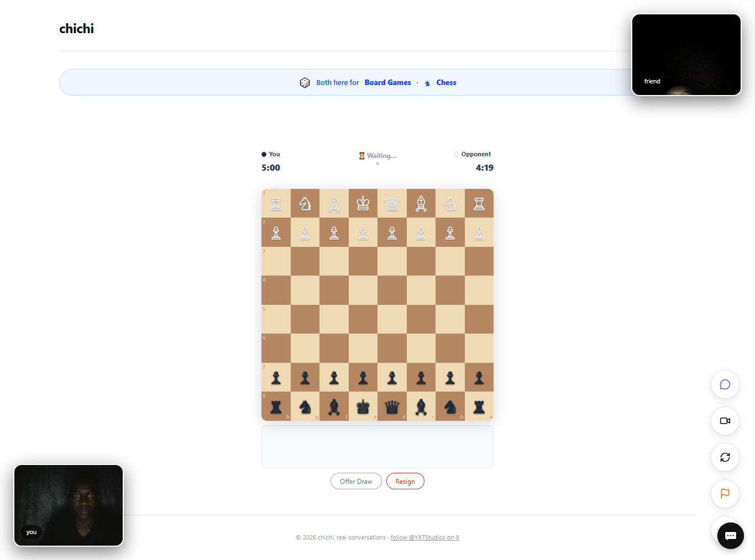Select the black bishop on f8
Screen dimensions: 755x560
334,407
